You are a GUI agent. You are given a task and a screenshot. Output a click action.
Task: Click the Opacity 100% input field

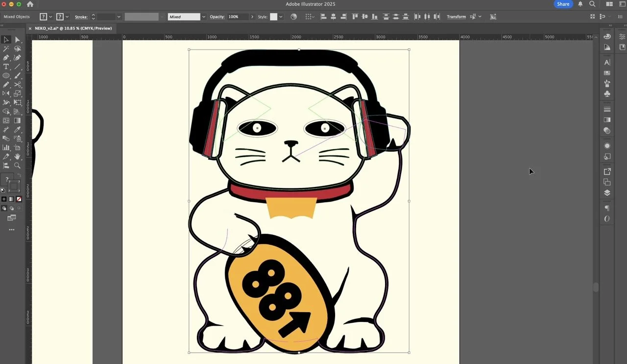pos(238,17)
